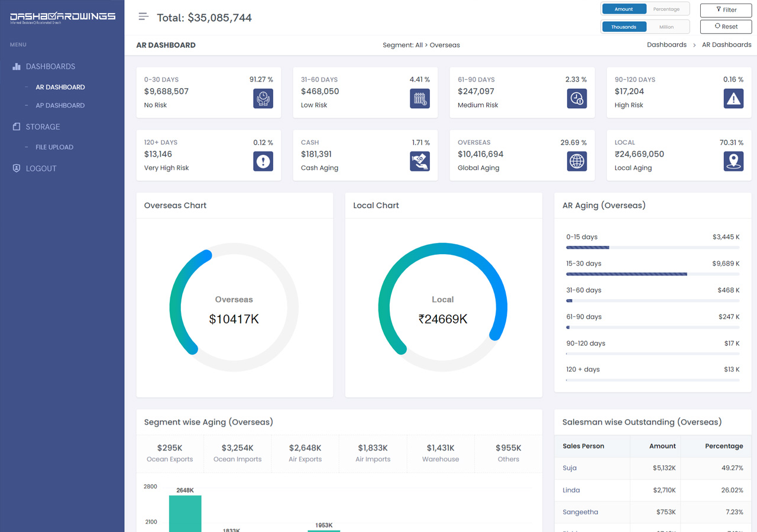
Task: Click the Segment: All > Overseas text
Action: click(x=421, y=45)
